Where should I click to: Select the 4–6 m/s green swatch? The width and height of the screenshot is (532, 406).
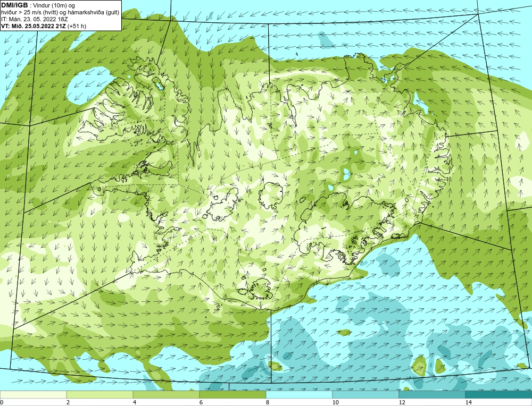pyautogui.click(x=166, y=395)
